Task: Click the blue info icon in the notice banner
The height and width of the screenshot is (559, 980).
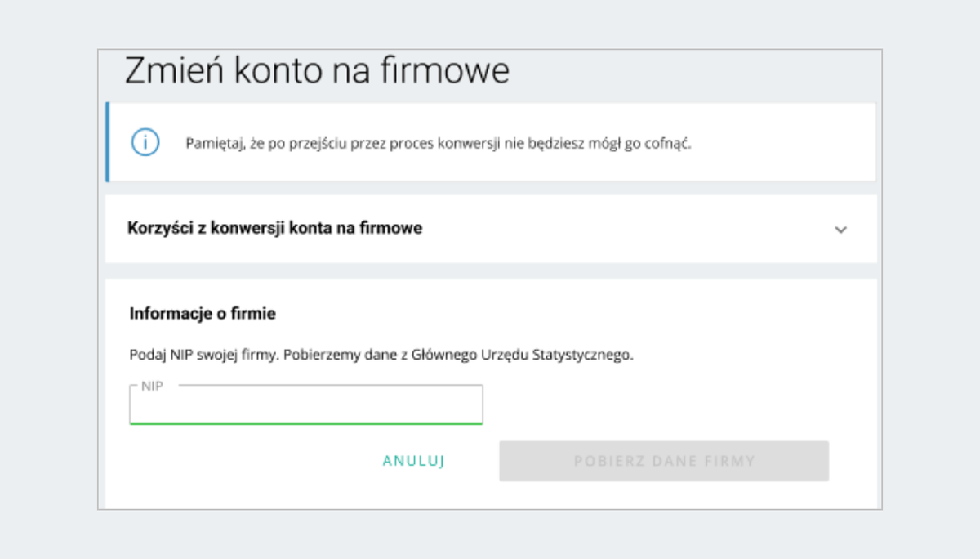Action: (x=145, y=142)
